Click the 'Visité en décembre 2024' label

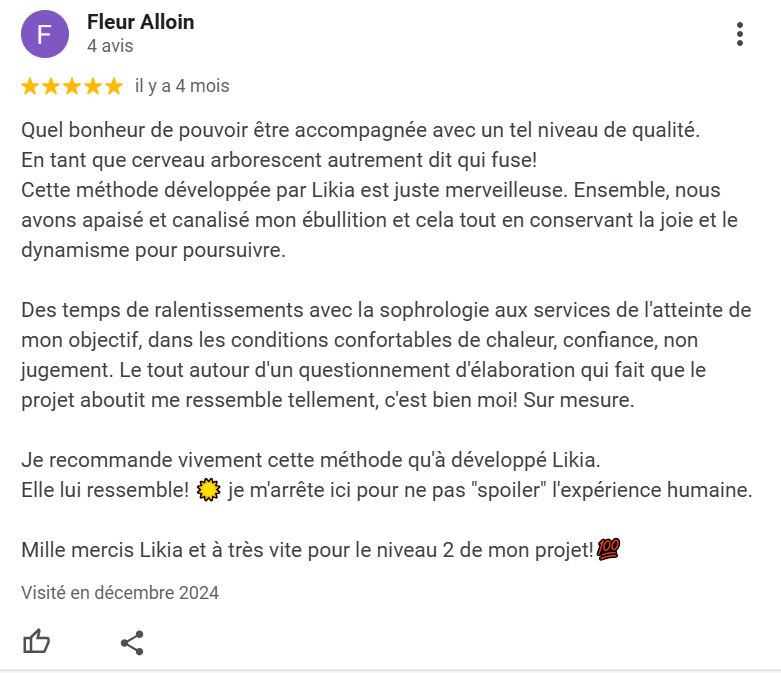[x=120, y=593]
